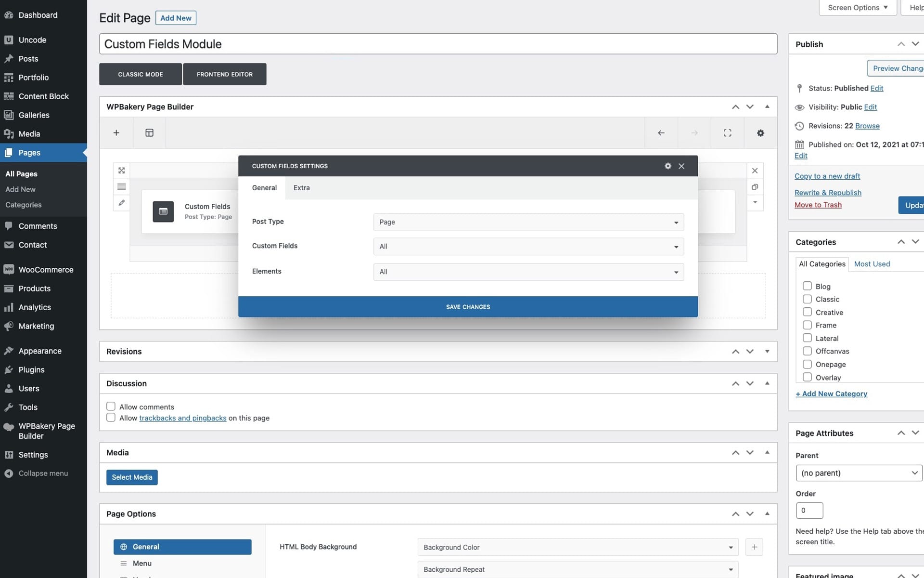Click the Products sidebar icon
924x578 pixels.
(x=9, y=289)
